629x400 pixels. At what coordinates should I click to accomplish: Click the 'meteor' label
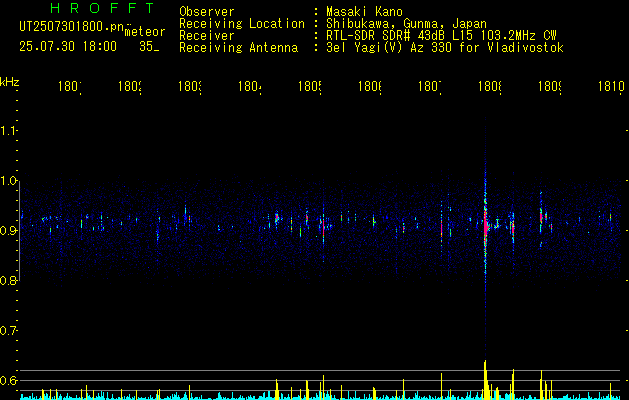[x=145, y=32]
